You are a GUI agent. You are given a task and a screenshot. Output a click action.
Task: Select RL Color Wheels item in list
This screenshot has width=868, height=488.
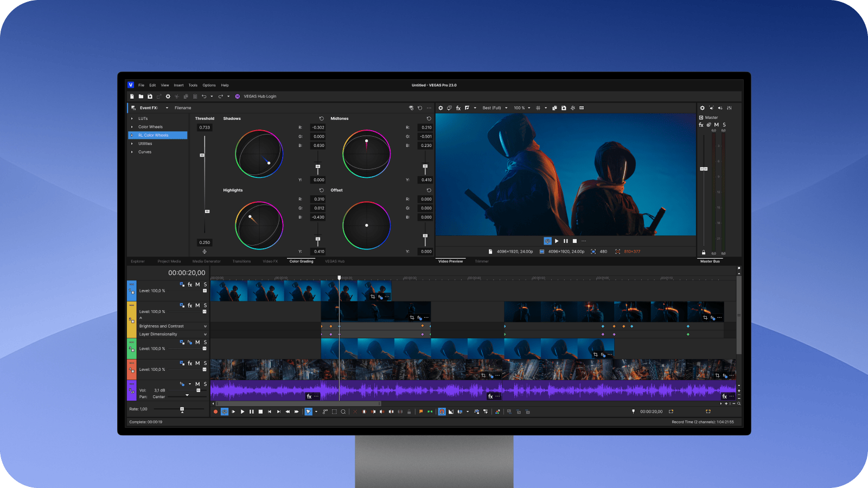point(158,136)
